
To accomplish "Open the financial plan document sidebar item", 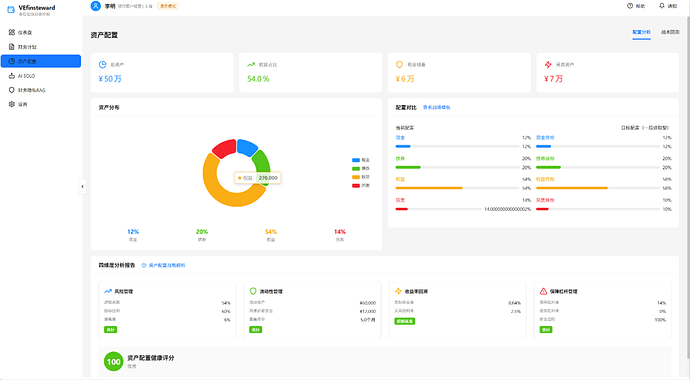I will (41, 47).
